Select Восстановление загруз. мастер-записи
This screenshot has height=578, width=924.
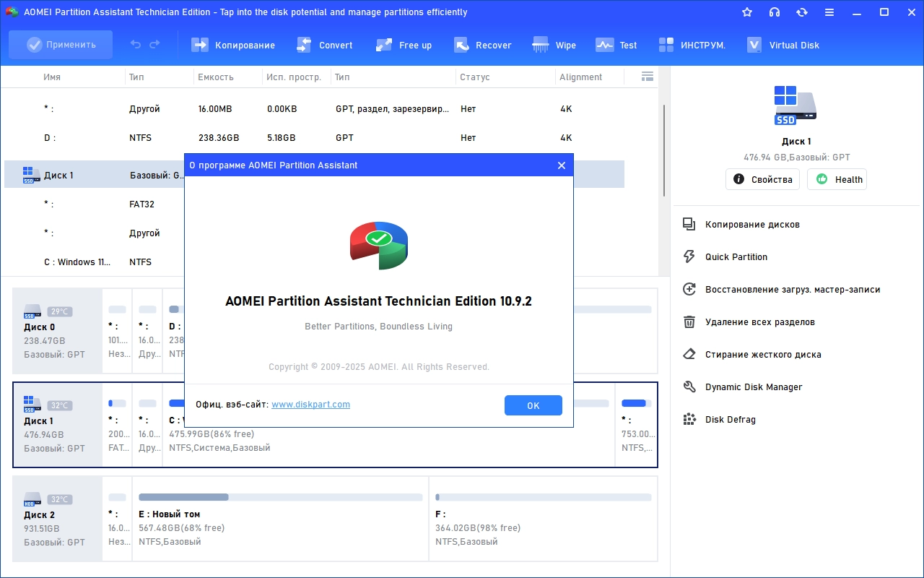coord(782,290)
